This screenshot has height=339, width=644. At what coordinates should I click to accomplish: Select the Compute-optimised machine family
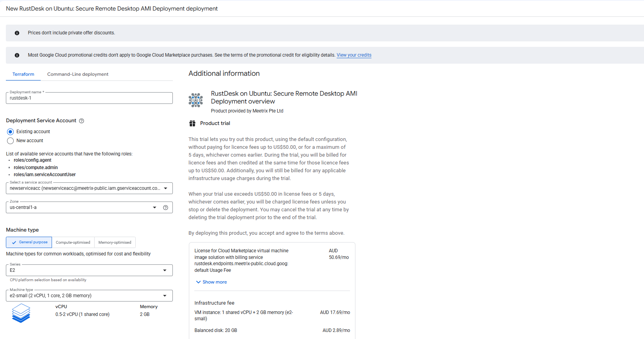point(73,243)
